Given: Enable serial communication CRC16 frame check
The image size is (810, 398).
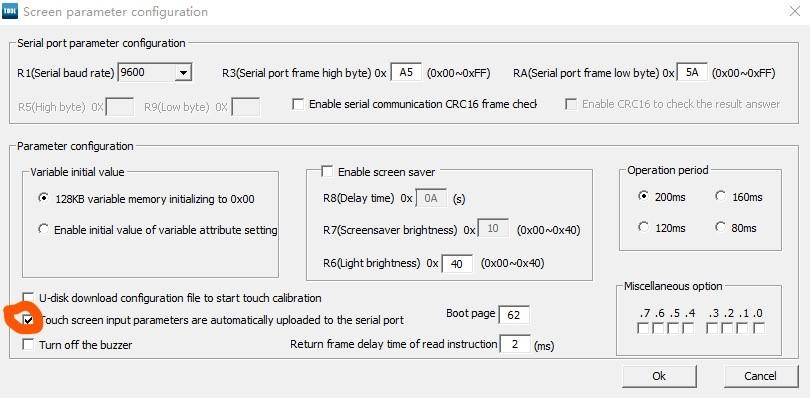Looking at the screenshot, I should [298, 104].
